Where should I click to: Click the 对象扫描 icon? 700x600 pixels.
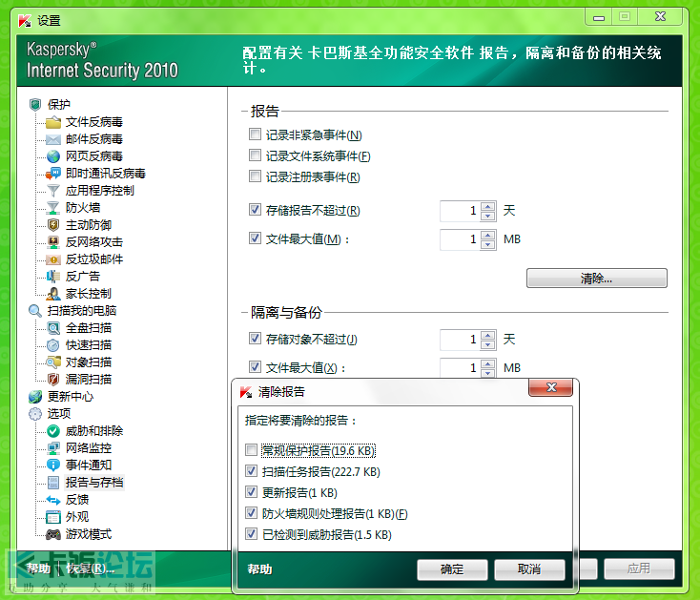53,362
